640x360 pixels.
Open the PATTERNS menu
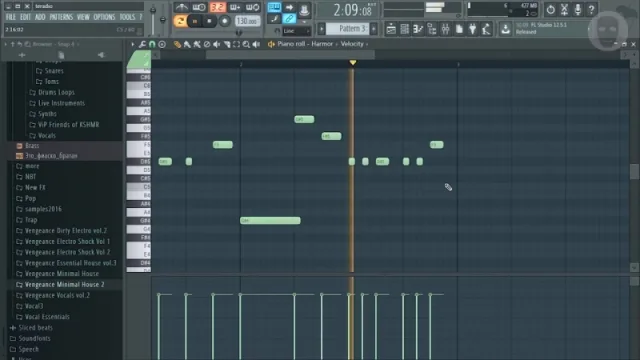tap(61, 17)
